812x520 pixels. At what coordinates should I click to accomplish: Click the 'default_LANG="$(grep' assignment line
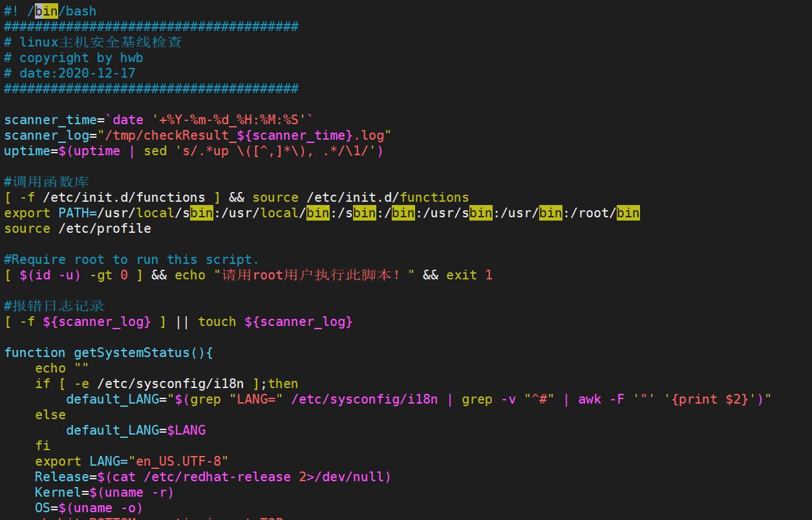[419, 399]
